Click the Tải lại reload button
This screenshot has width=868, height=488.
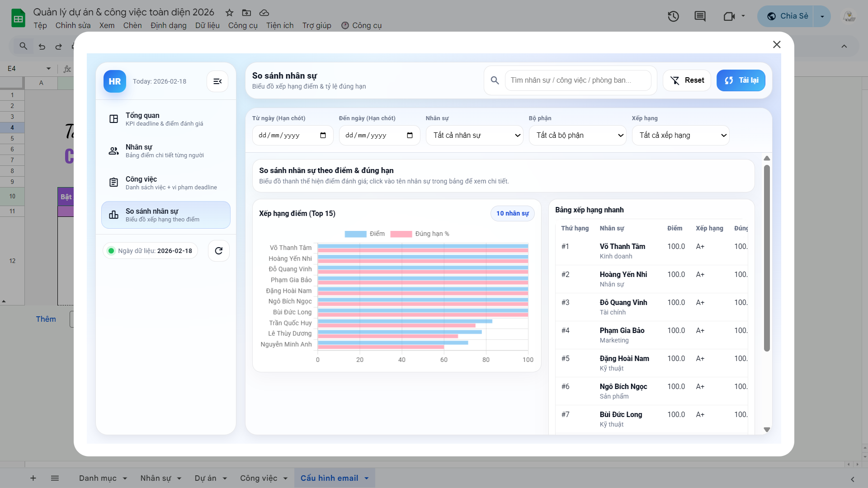pyautogui.click(x=741, y=80)
